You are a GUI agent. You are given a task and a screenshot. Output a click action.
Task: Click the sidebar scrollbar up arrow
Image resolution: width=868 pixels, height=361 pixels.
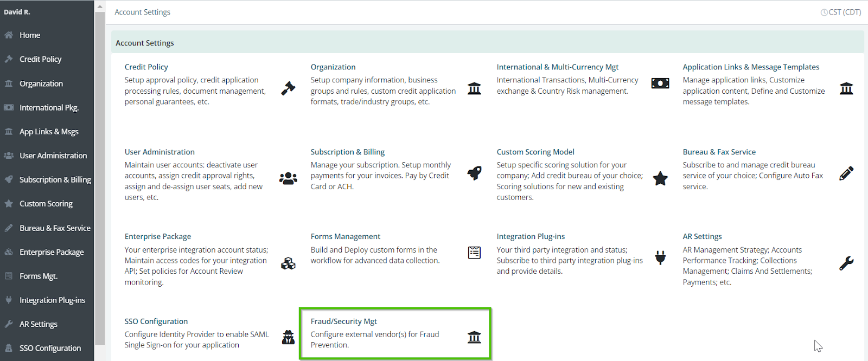point(100,7)
